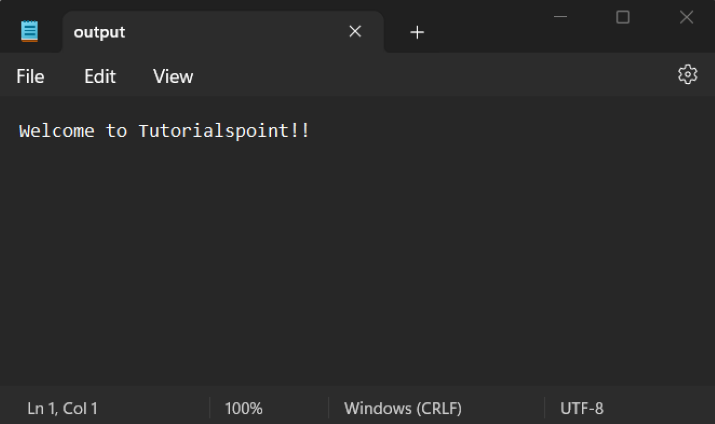Add a new tab with plus icon

[x=417, y=32]
